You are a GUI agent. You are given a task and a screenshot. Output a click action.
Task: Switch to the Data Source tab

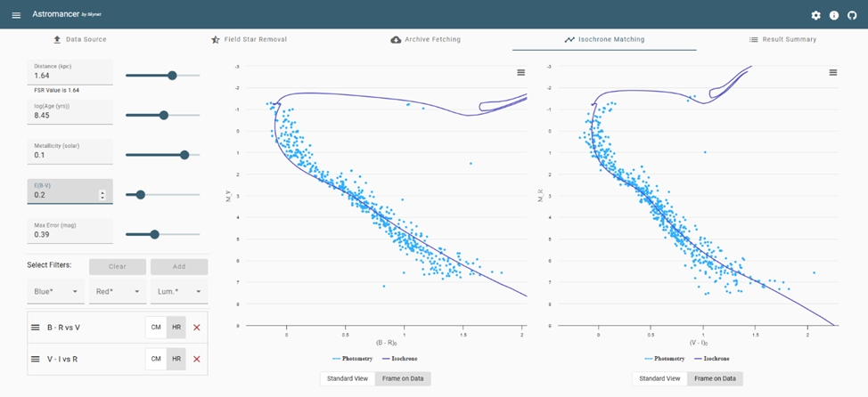point(79,40)
